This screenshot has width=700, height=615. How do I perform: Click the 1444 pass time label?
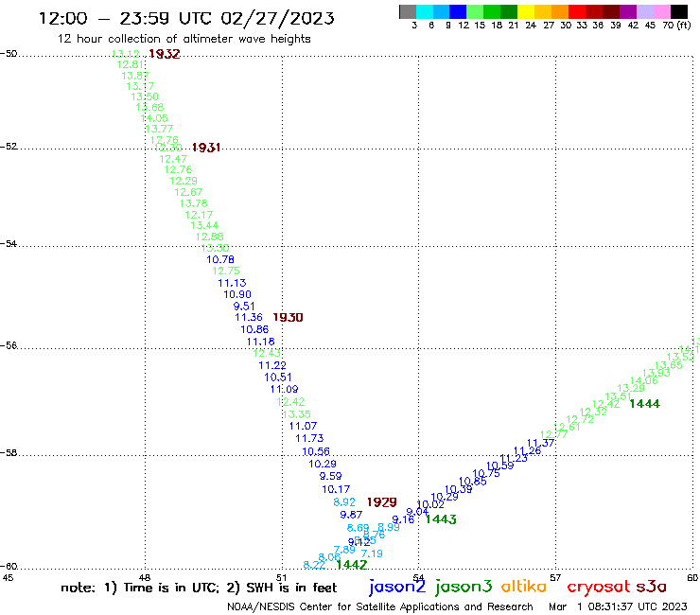(x=644, y=404)
